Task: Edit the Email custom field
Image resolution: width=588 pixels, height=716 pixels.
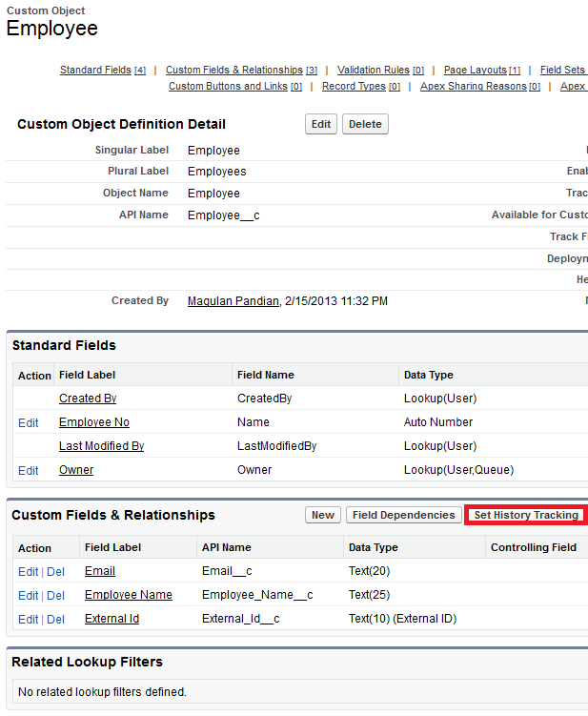Action: (x=29, y=572)
